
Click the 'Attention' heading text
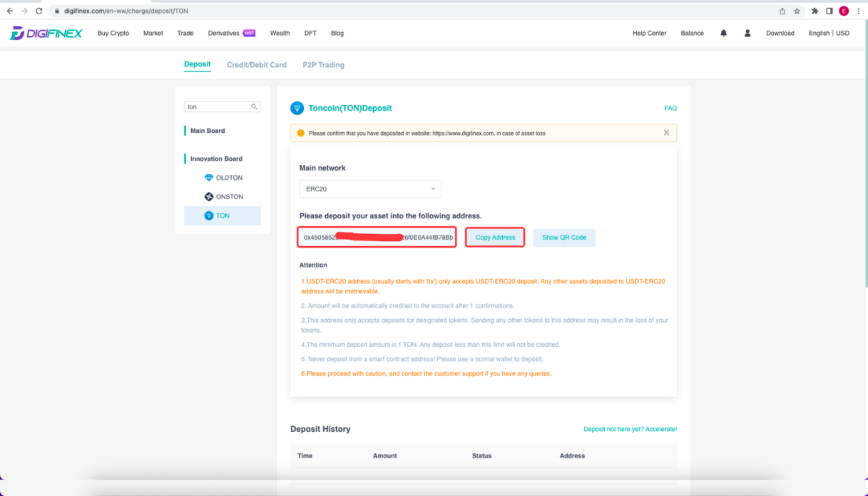(313, 265)
